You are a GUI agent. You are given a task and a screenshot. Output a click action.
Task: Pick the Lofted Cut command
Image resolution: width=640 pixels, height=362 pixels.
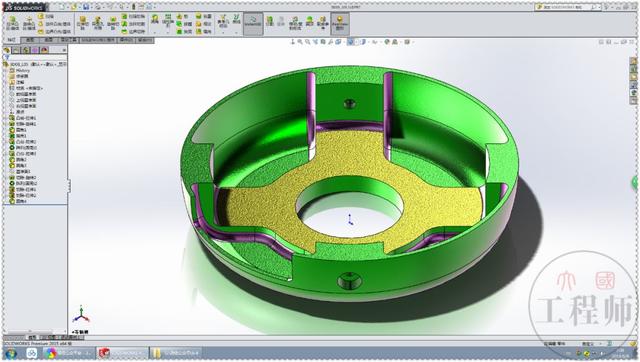(x=133, y=24)
